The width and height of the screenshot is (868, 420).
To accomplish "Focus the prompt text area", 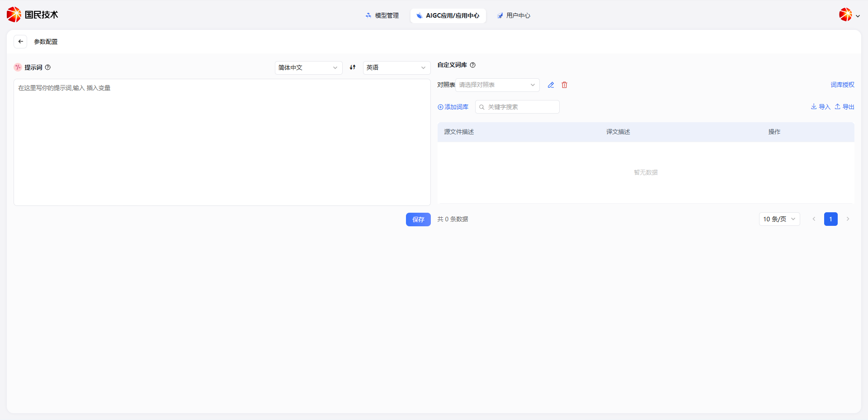I will click(222, 142).
